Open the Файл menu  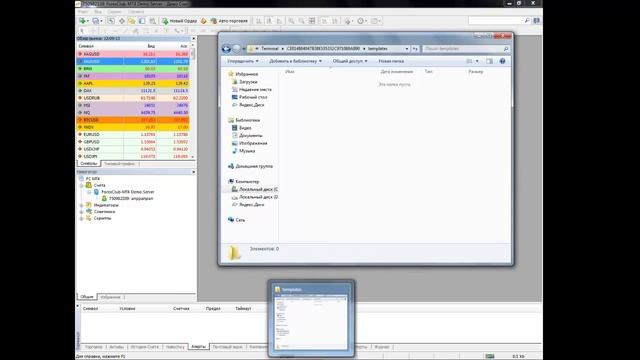click(x=83, y=12)
